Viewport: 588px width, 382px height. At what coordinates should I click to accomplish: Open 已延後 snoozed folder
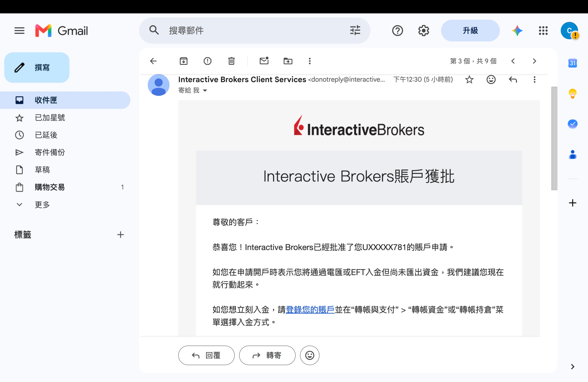coord(65,135)
